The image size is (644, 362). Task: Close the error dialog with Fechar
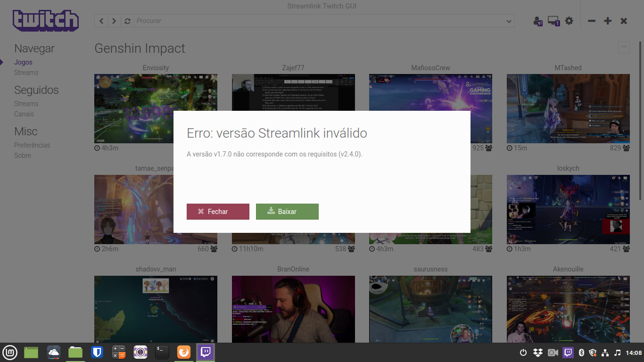pos(218,212)
